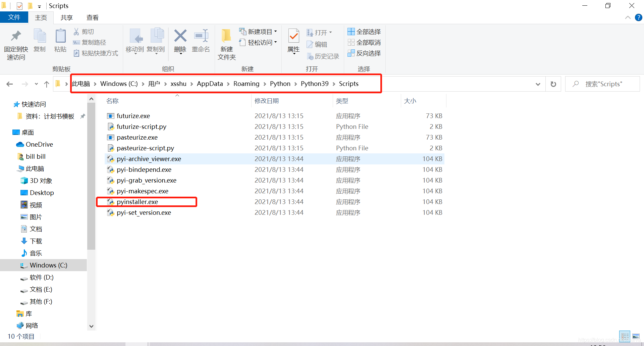Click Select none (全部取消)
The width and height of the screenshot is (644, 346).
(x=364, y=42)
